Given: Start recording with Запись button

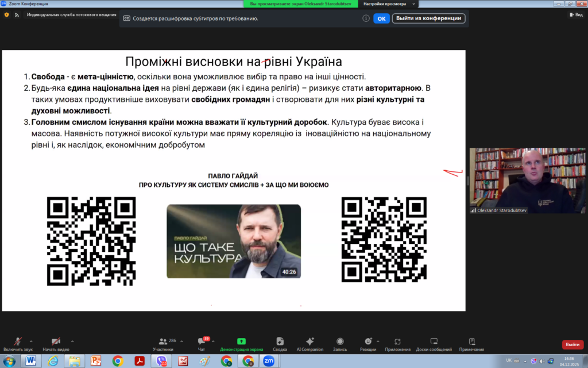Looking at the screenshot, I should (340, 343).
